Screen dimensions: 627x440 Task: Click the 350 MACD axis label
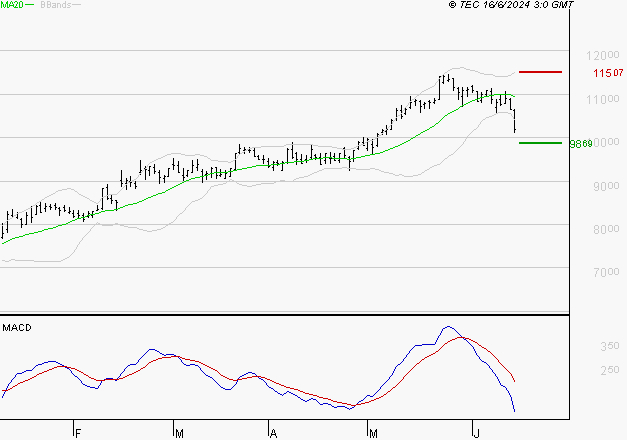(x=610, y=346)
